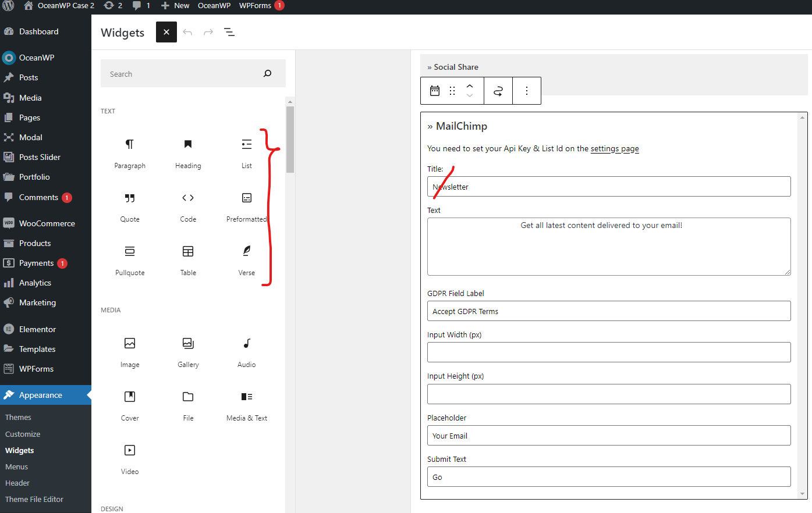
Task: Click the Redo arrow
Action: click(x=208, y=32)
